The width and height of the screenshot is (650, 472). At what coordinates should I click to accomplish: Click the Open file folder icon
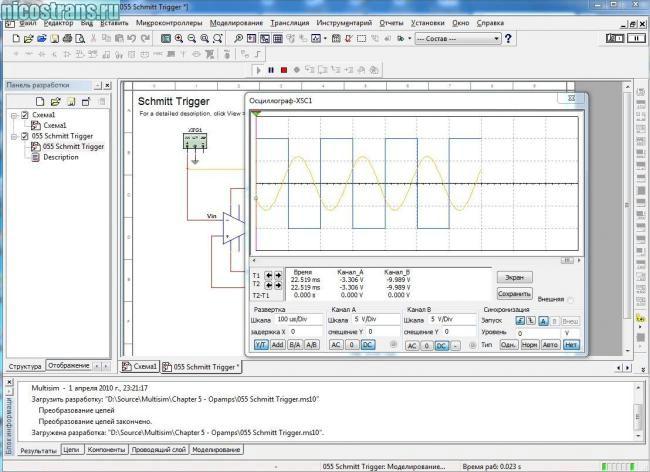[28, 39]
